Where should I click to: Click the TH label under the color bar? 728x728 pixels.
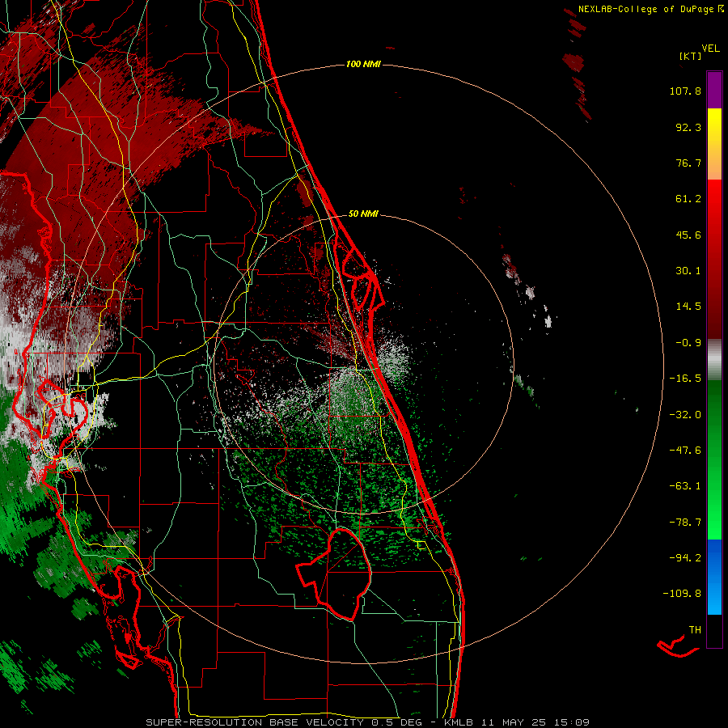coord(695,630)
